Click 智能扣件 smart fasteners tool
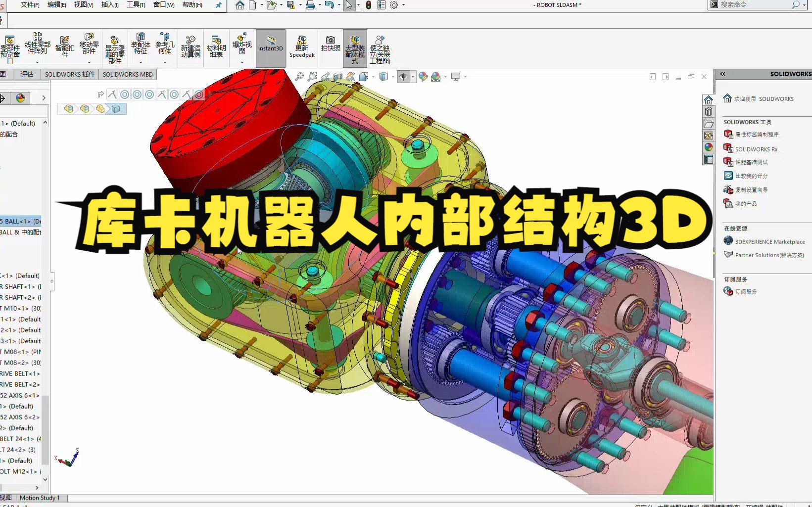The width and height of the screenshot is (812, 507). (x=65, y=46)
